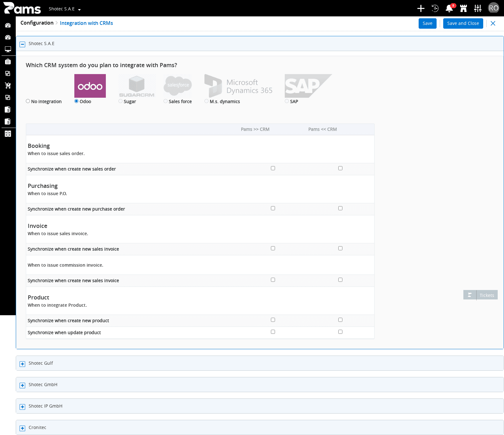This screenshot has width=504, height=435.
Task: Click Integration with CRMs breadcrumb link
Action: coord(86,23)
